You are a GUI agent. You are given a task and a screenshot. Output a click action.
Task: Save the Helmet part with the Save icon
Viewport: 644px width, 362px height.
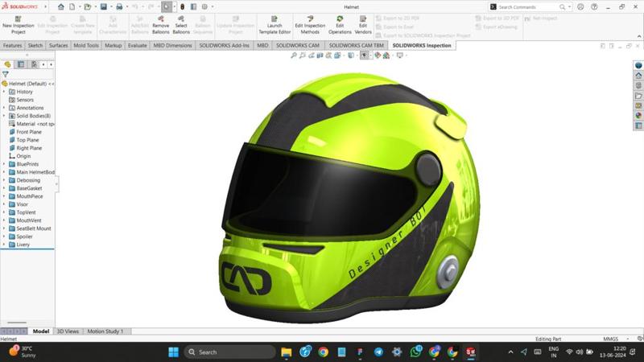104,6
